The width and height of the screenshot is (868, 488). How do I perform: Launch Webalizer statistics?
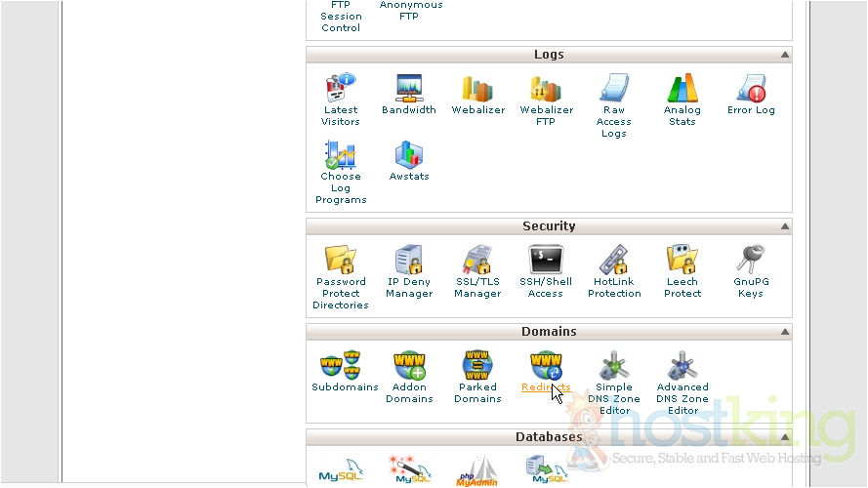(x=477, y=89)
